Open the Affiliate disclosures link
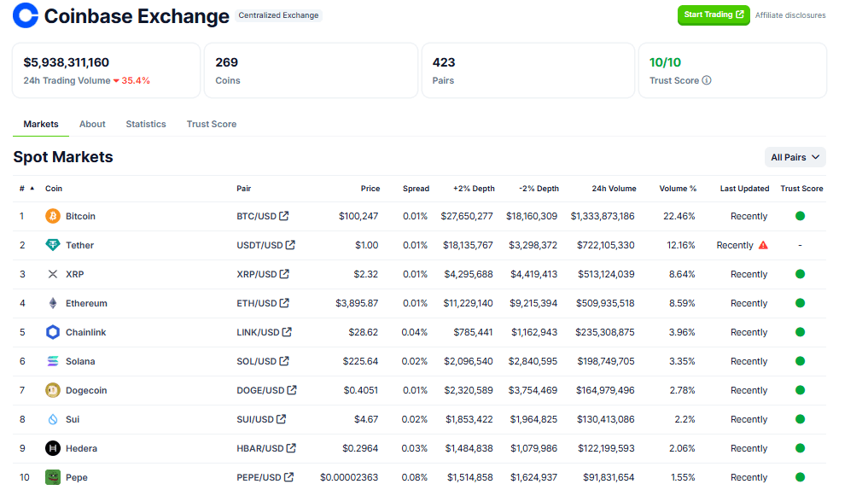 pyautogui.click(x=790, y=15)
